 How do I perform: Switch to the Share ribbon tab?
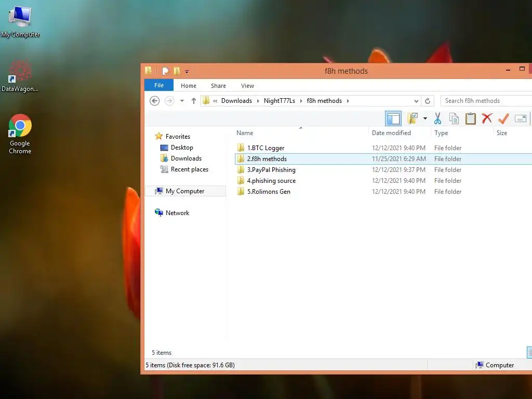coord(218,86)
